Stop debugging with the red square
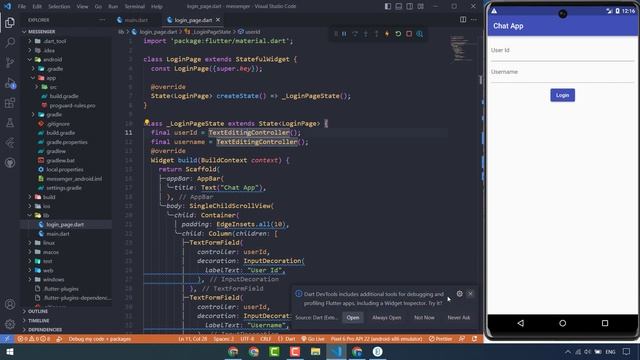This screenshot has height=360, width=640. [x=409, y=34]
